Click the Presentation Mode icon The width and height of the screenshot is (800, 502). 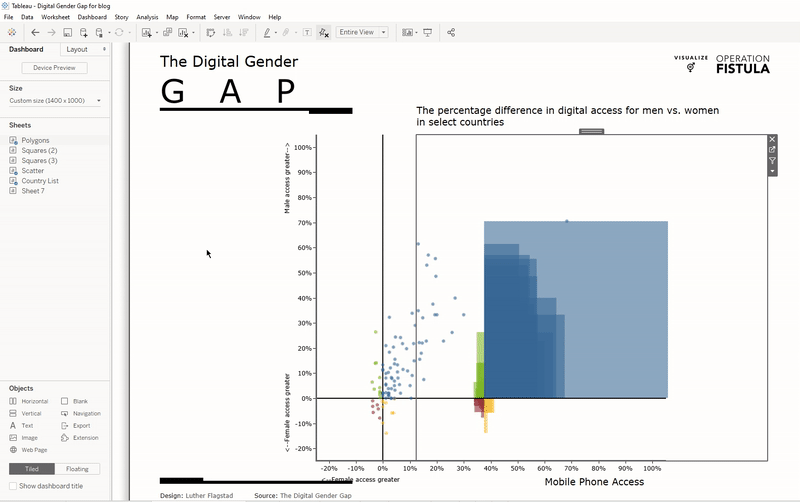click(x=428, y=33)
